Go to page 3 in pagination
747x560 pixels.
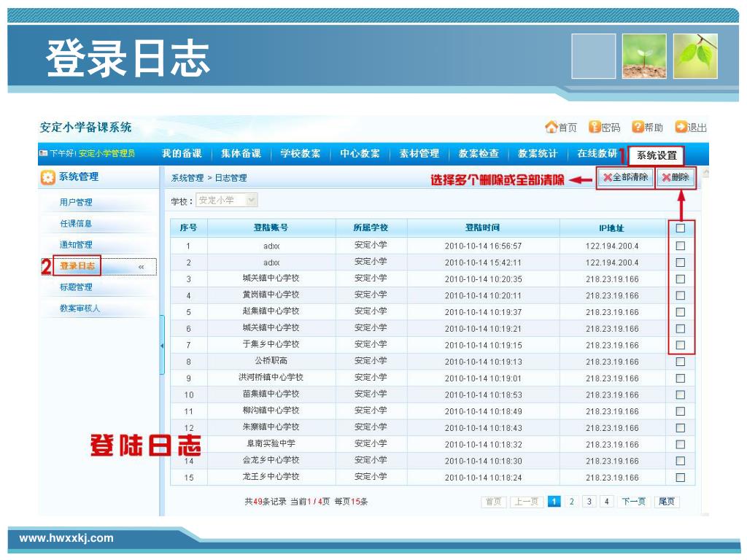pos(589,502)
